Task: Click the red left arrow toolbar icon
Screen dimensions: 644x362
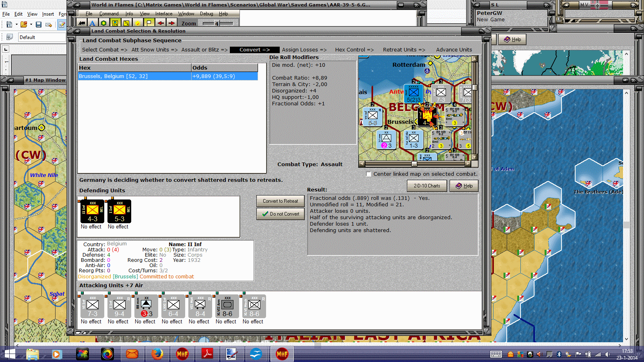Action: point(160,23)
